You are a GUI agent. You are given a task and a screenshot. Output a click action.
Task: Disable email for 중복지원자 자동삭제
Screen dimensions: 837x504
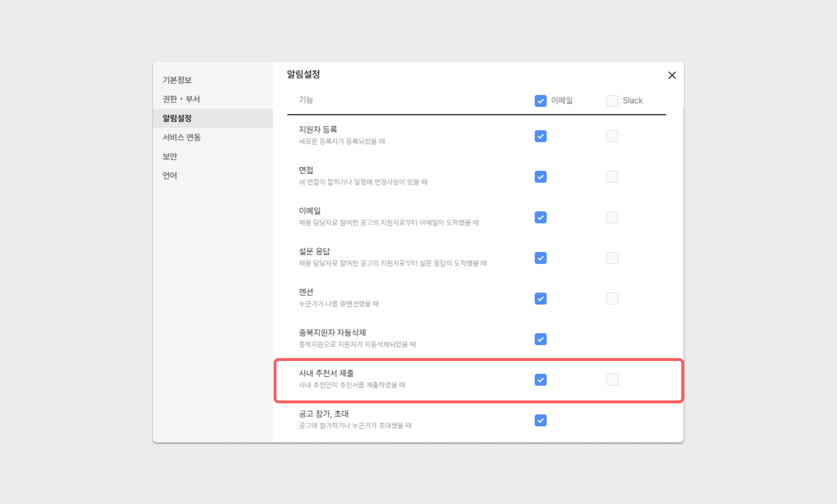coord(540,339)
